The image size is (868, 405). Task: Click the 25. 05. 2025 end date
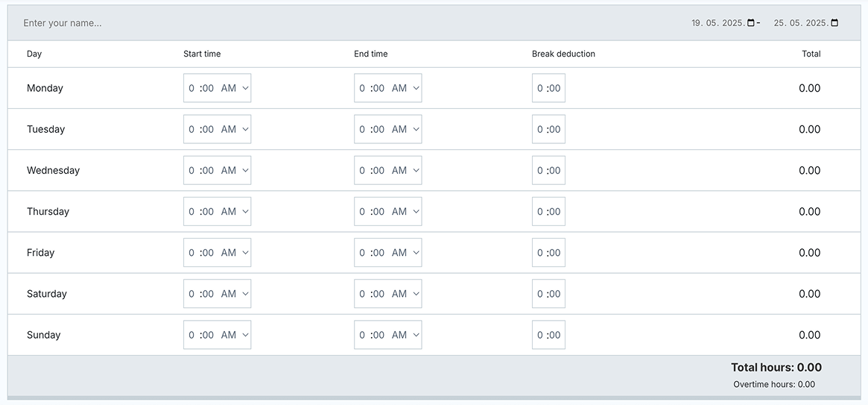(x=801, y=22)
